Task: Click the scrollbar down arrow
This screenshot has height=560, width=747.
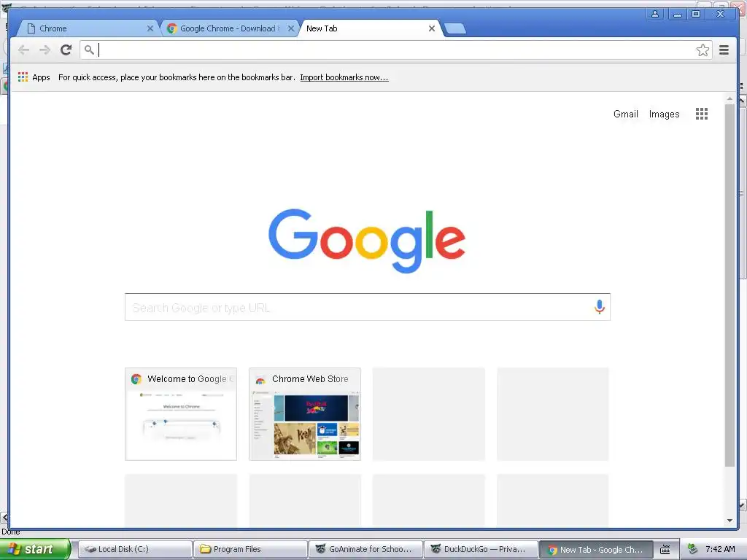Action: (x=729, y=521)
